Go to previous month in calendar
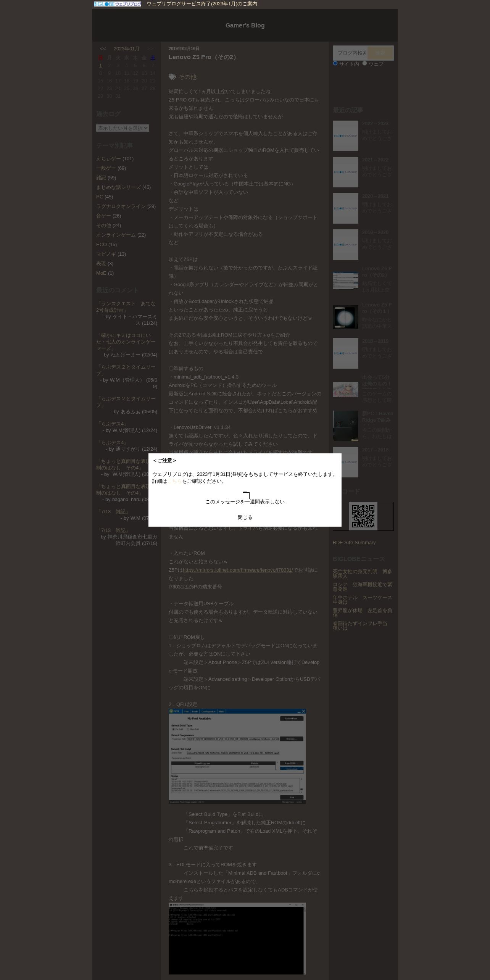 [103, 48]
